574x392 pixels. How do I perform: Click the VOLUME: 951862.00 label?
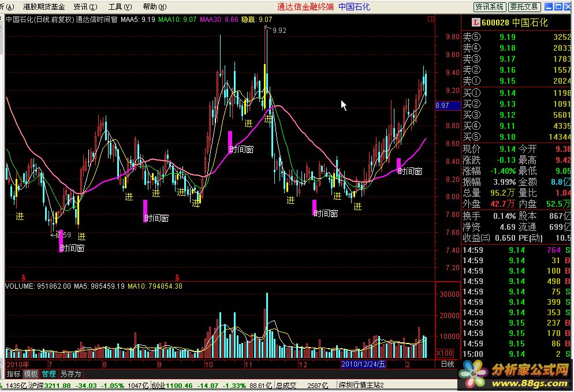(38, 286)
